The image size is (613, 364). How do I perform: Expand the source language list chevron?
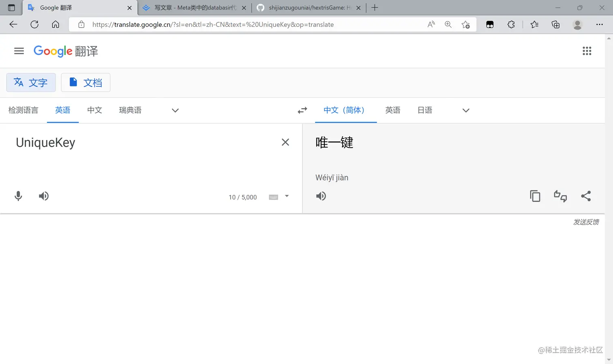pos(175,110)
